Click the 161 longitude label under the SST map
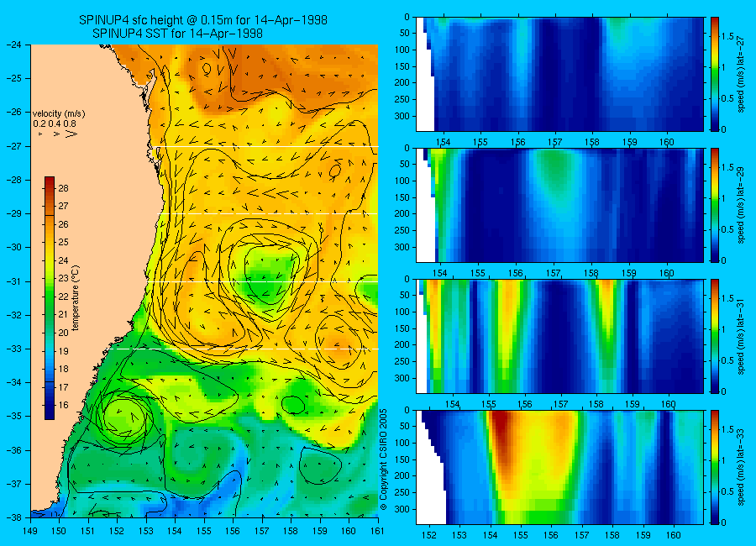Screen dimensions: 756x546 pyautogui.click(x=377, y=531)
